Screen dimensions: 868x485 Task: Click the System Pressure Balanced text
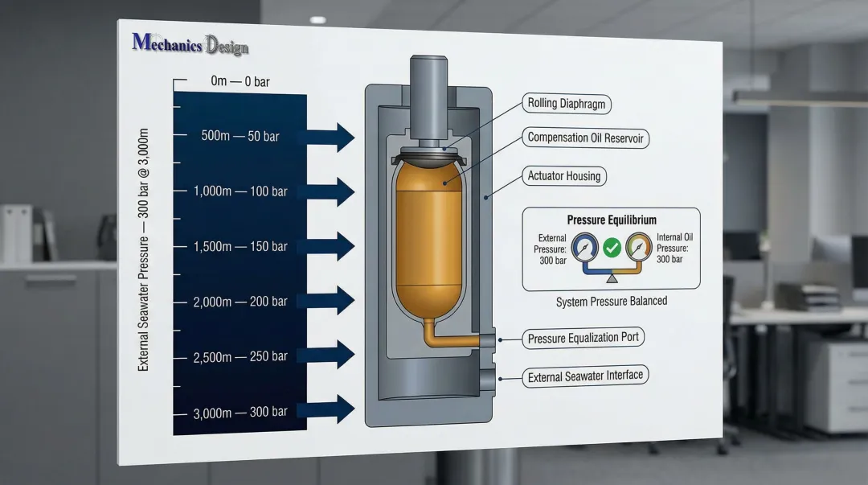pyautogui.click(x=612, y=300)
